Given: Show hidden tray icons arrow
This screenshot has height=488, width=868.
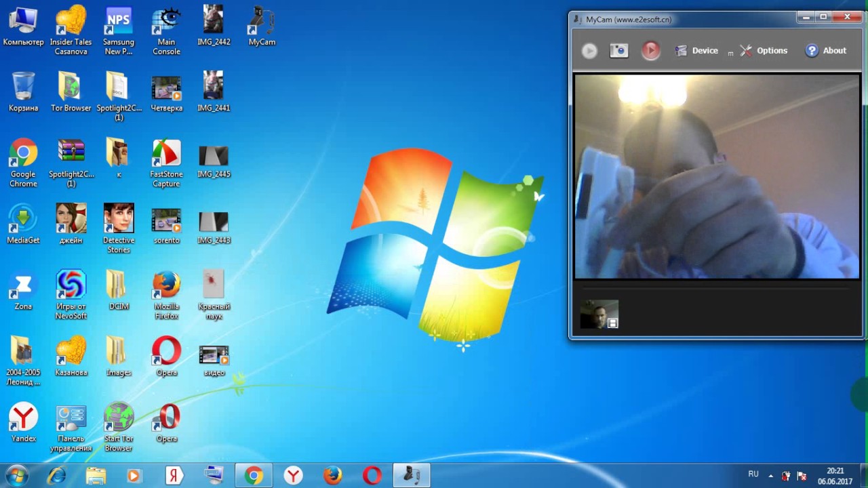Looking at the screenshot, I should pos(770,475).
